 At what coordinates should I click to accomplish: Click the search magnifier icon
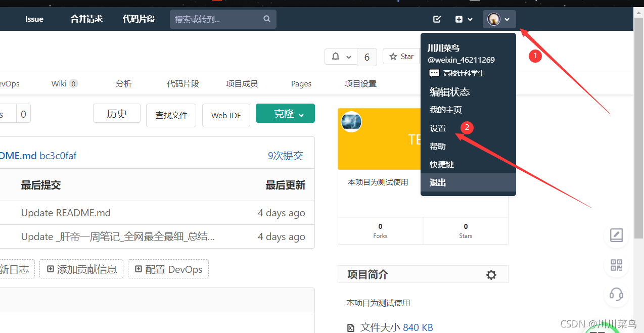click(267, 19)
